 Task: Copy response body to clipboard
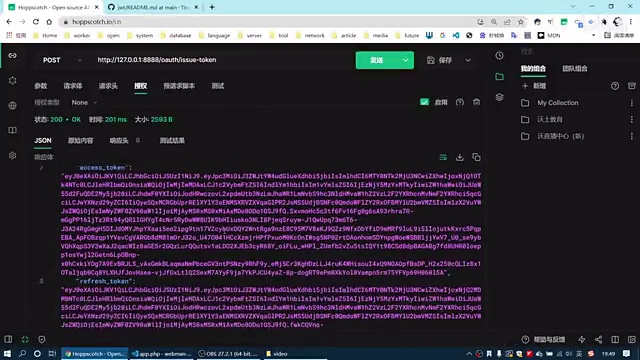coord(476,157)
